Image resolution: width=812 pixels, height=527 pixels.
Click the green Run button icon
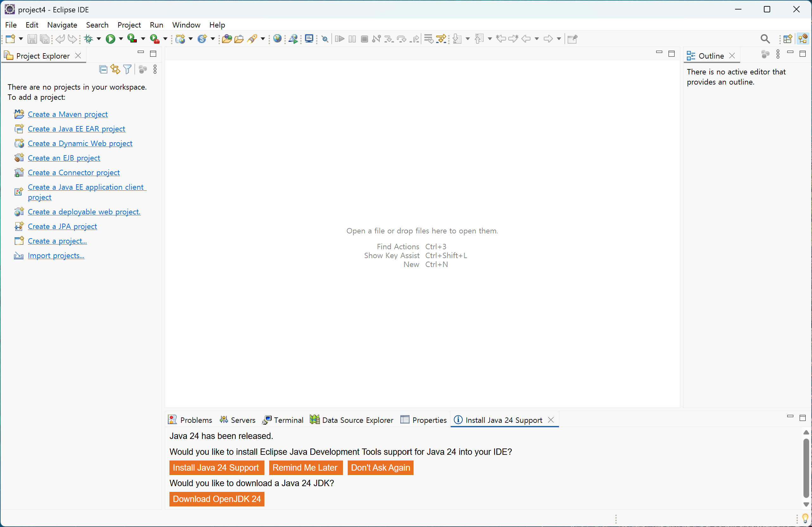pyautogui.click(x=110, y=39)
